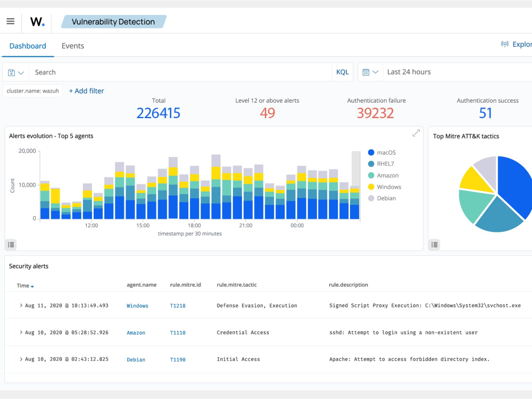532x399 pixels.
Task: Open Mitre technique T1190 link
Action: [x=178, y=360]
